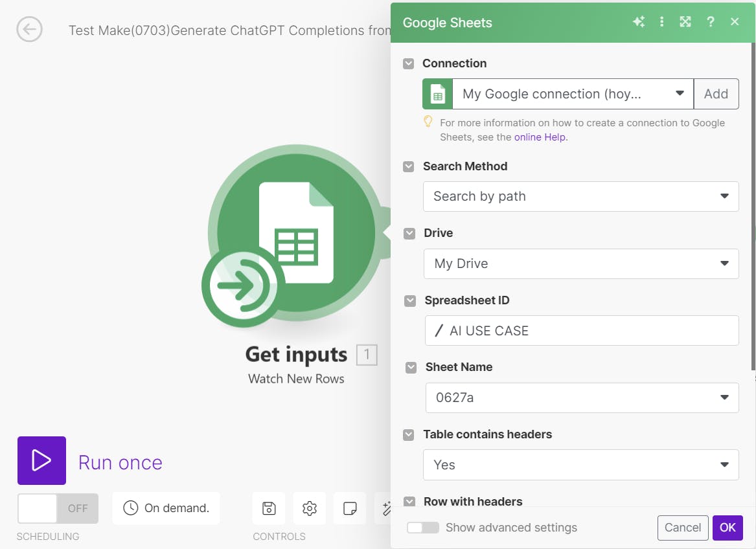Collapse the Spreadsheet ID field toggle
The width and height of the screenshot is (756, 549).
pyautogui.click(x=410, y=301)
